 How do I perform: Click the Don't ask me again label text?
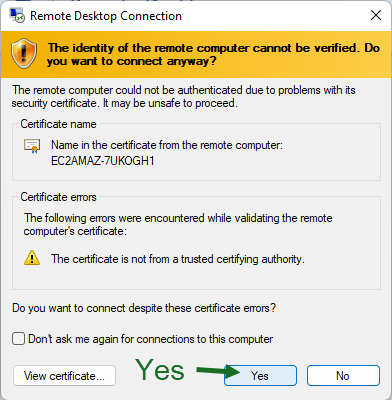pyautogui.click(x=150, y=339)
